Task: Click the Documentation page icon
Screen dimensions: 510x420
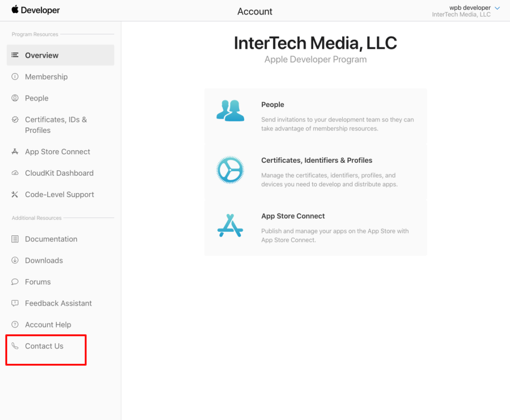Action: (15, 239)
